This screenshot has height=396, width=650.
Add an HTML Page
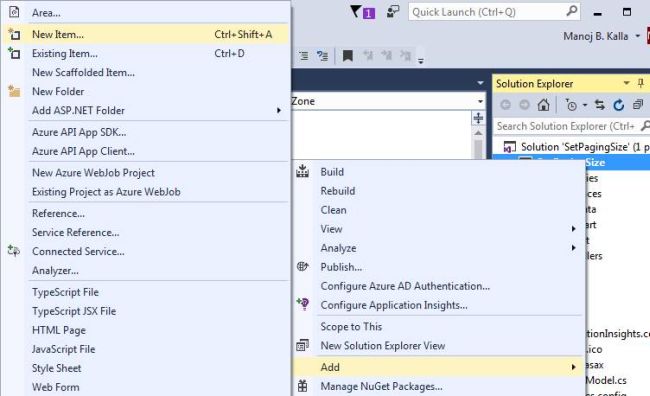145,330
